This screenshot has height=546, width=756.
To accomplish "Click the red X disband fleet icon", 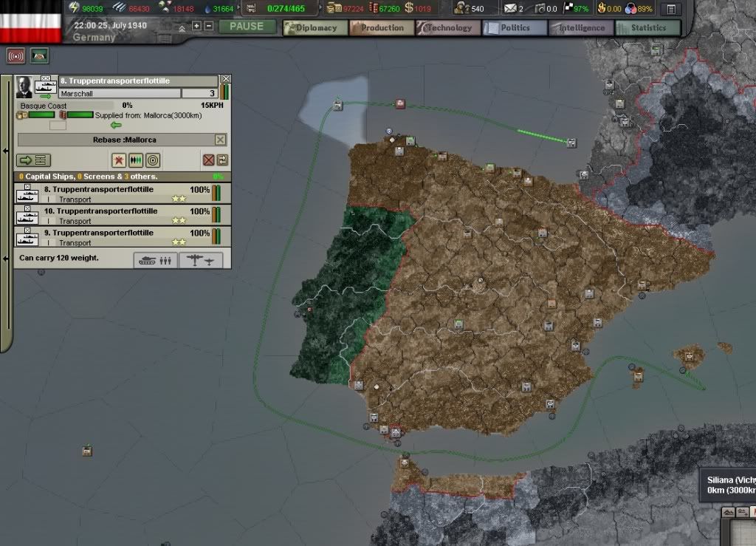I will pos(208,160).
